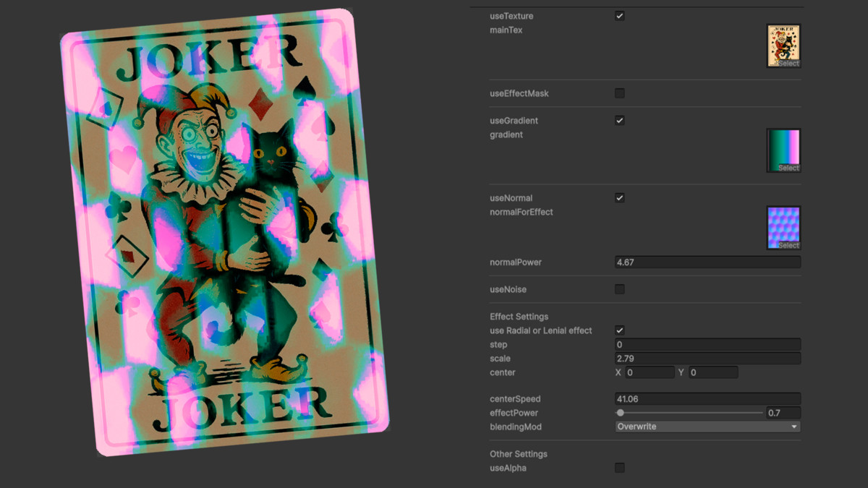Click the effectPower label

pos(514,413)
